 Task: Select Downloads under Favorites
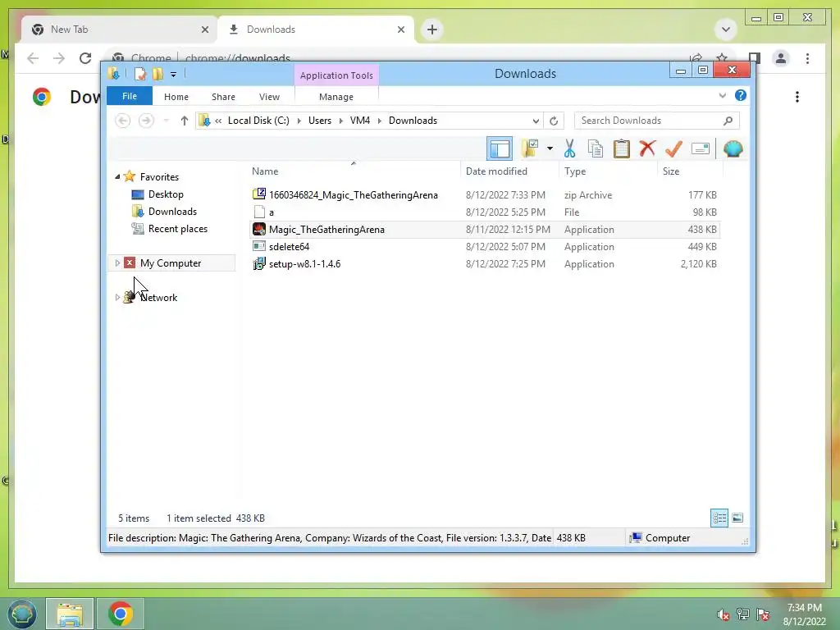click(x=172, y=211)
